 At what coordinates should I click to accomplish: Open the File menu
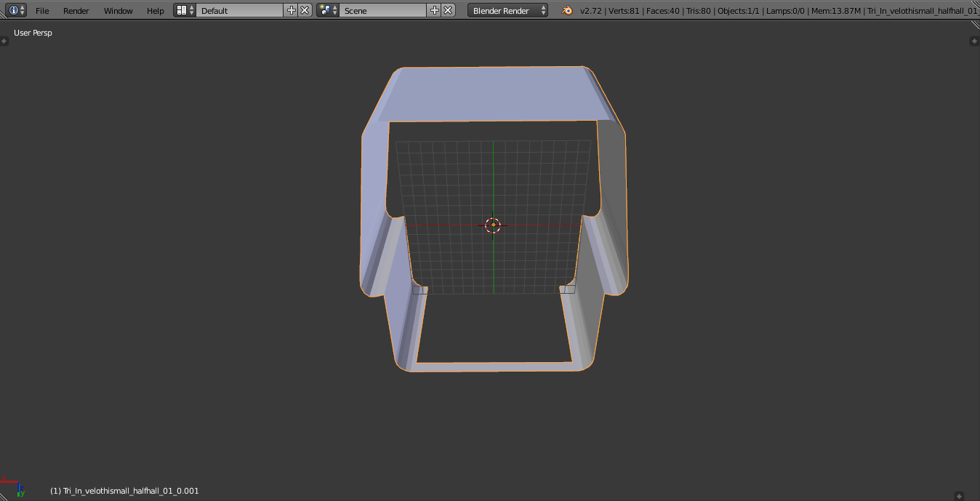pos(42,11)
